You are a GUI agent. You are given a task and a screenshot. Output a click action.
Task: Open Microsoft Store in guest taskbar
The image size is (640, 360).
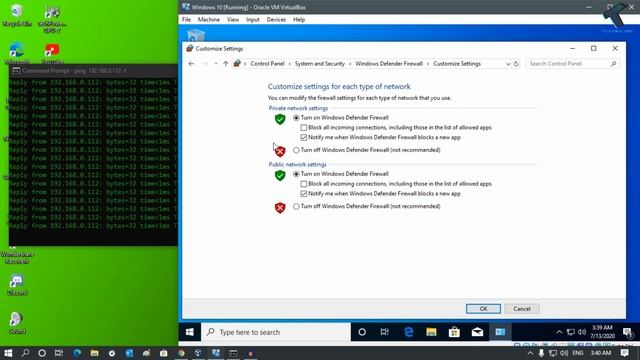(x=454, y=332)
